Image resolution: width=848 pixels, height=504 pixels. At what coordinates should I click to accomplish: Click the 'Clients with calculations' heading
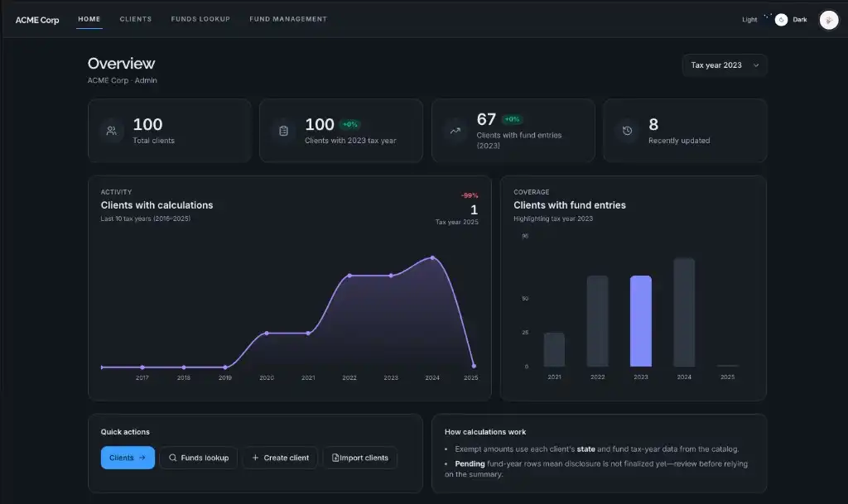[157, 205]
